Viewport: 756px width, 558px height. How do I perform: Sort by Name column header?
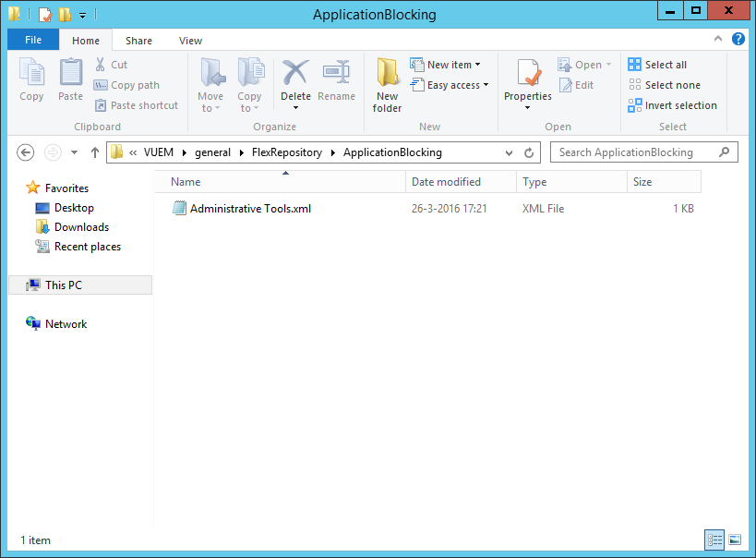click(281, 182)
